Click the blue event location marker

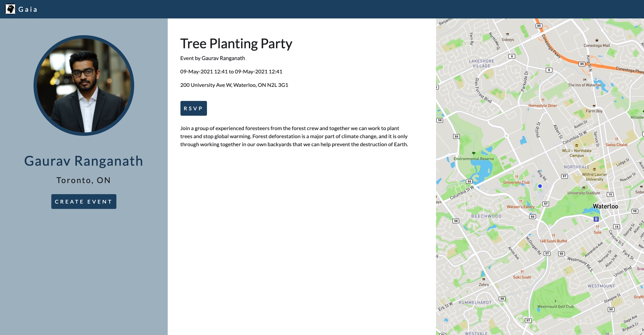click(x=540, y=186)
